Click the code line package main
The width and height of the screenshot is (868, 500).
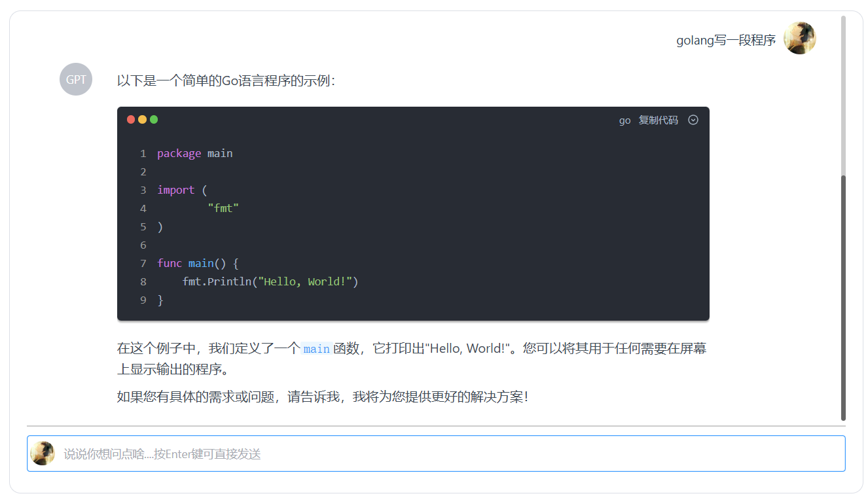pos(195,153)
